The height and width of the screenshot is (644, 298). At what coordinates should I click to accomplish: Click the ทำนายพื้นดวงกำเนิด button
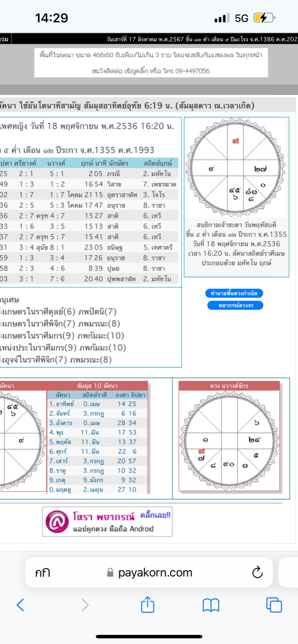[234, 294]
